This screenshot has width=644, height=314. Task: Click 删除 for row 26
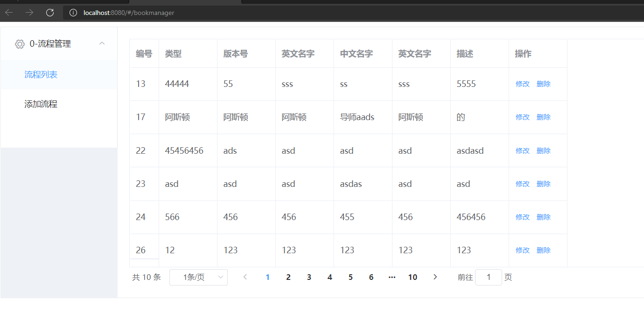pyautogui.click(x=544, y=250)
